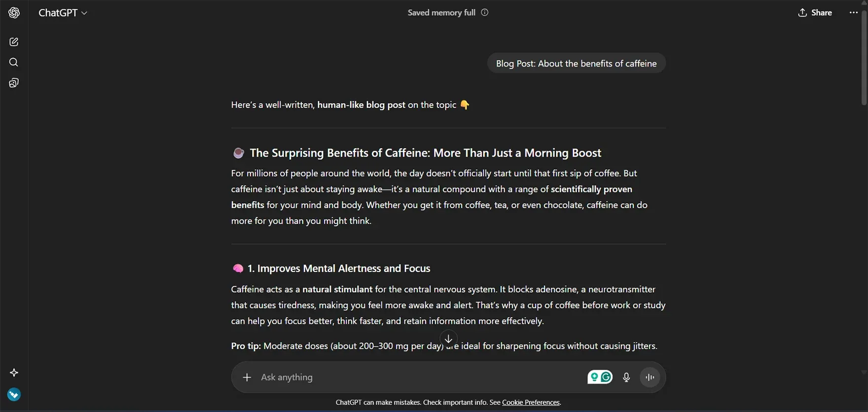Click the Grammarly G icon in the prompt box

[606, 377]
